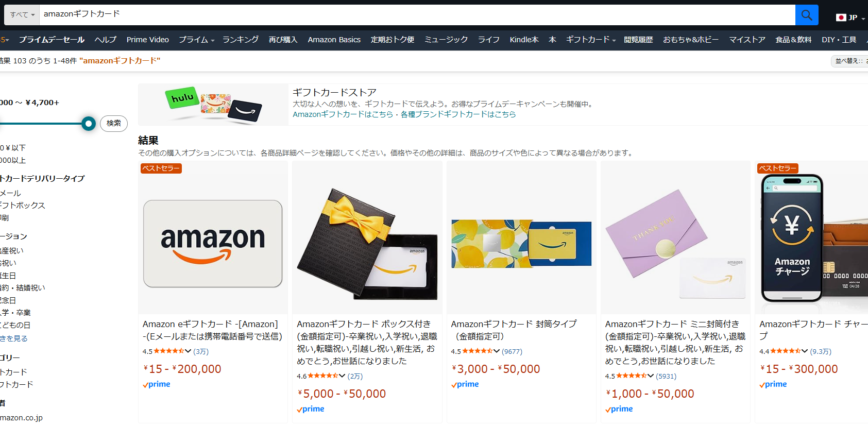Click the orange search magnifier button

[x=807, y=15]
